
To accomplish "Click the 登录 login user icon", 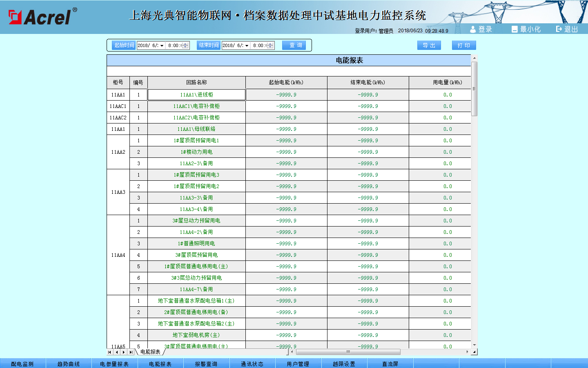I will tap(473, 29).
